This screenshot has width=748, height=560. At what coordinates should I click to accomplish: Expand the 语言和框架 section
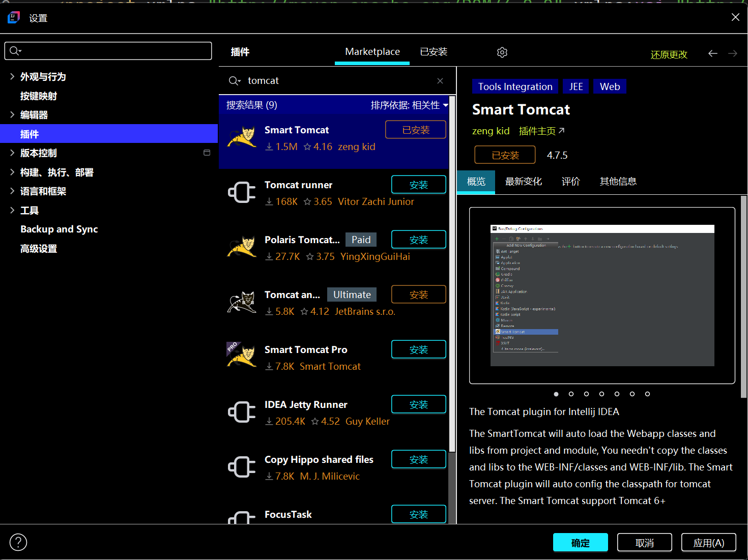pos(12,191)
